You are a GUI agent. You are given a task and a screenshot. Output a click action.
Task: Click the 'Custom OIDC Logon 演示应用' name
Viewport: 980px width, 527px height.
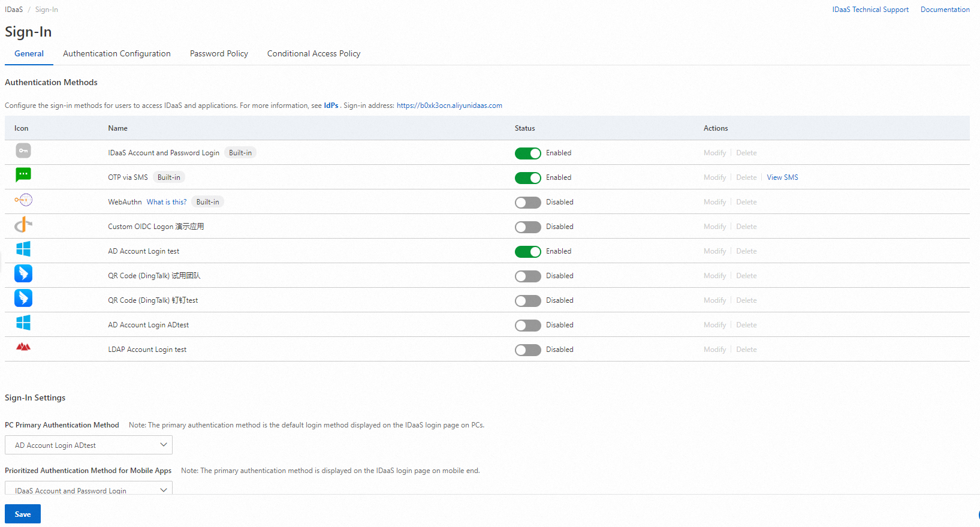(156, 227)
